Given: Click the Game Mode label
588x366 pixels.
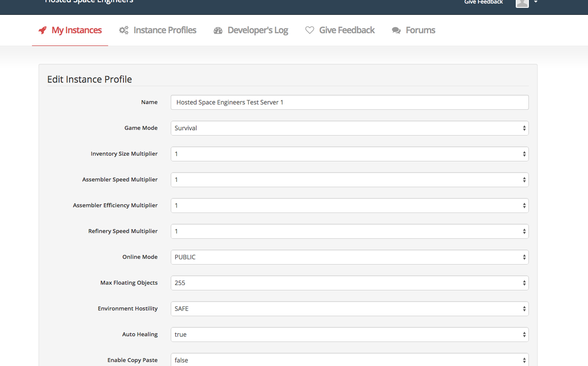Looking at the screenshot, I should [141, 128].
